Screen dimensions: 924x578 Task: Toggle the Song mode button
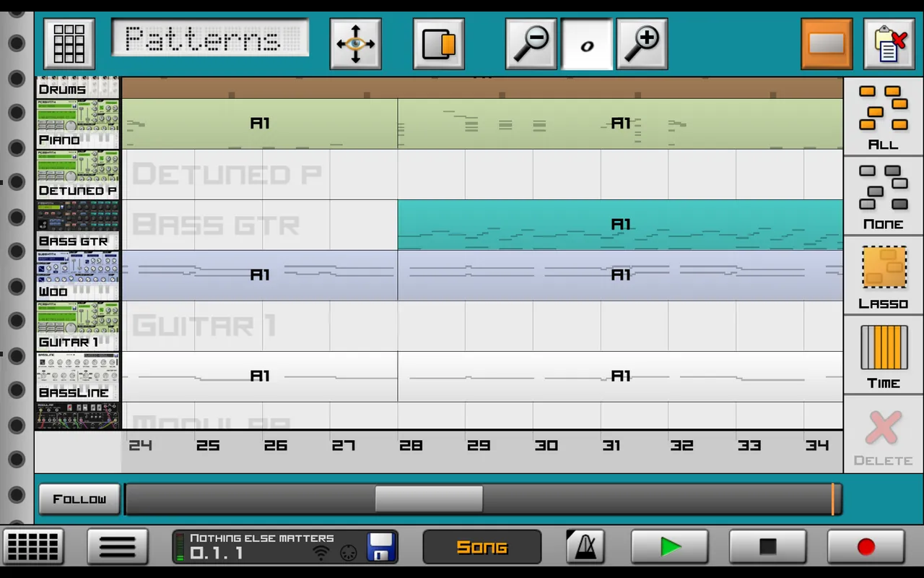point(482,547)
